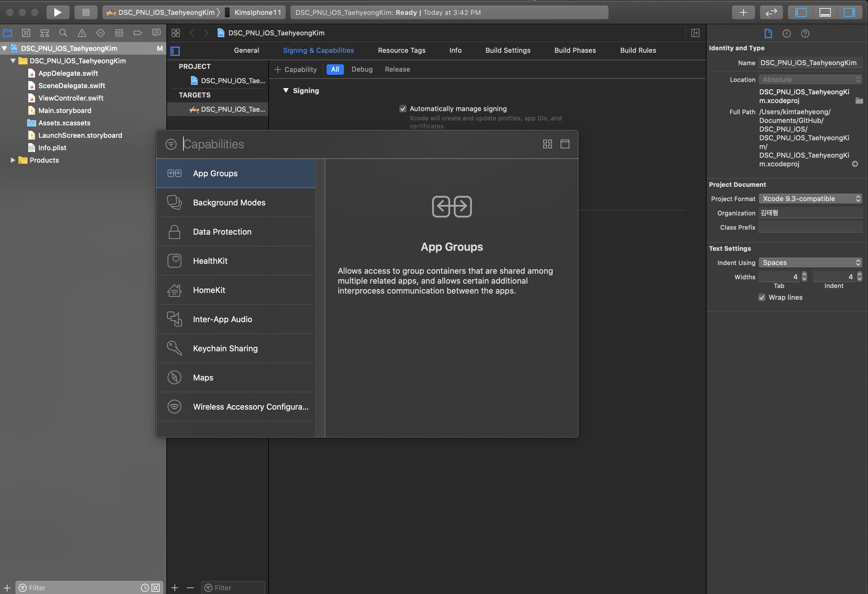Switch capabilities library to grid view

coord(547,144)
